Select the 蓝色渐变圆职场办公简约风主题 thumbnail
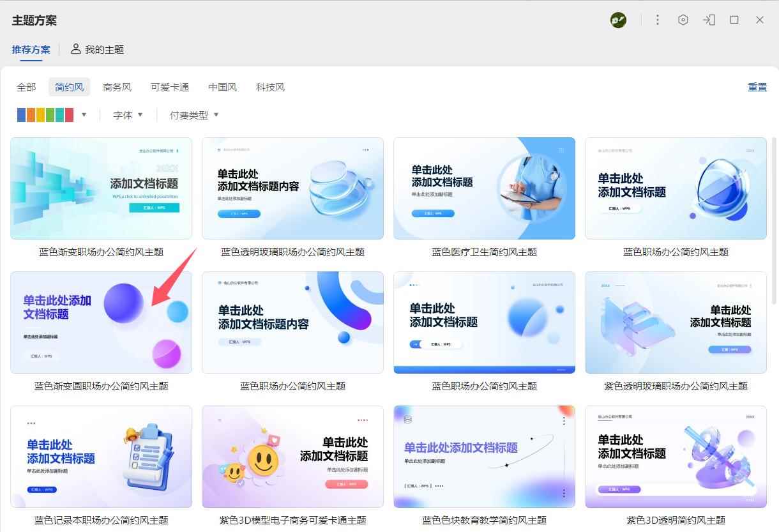 (x=101, y=323)
